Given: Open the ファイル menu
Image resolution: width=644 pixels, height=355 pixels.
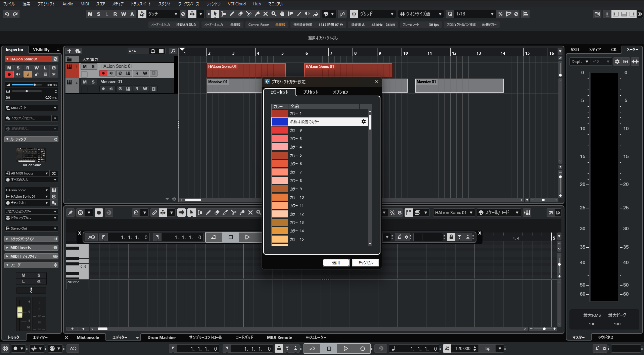Looking at the screenshot, I should pos(9,4).
